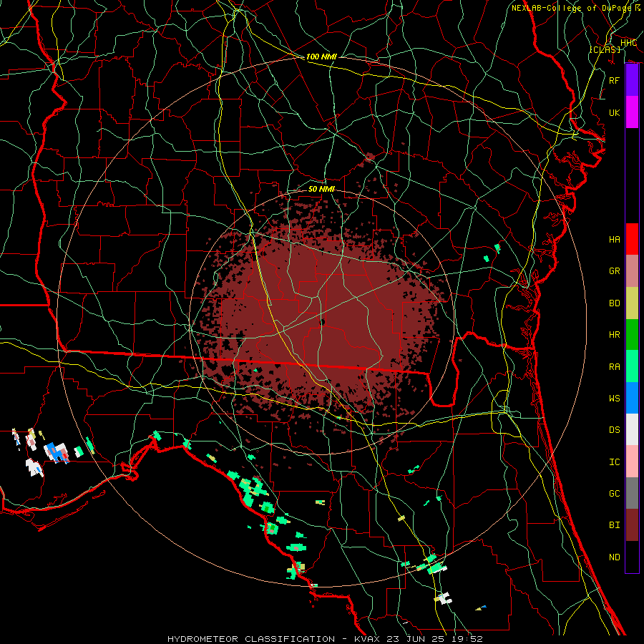644x644 pixels.
Task: Click the HA legend label
Action: click(615, 240)
